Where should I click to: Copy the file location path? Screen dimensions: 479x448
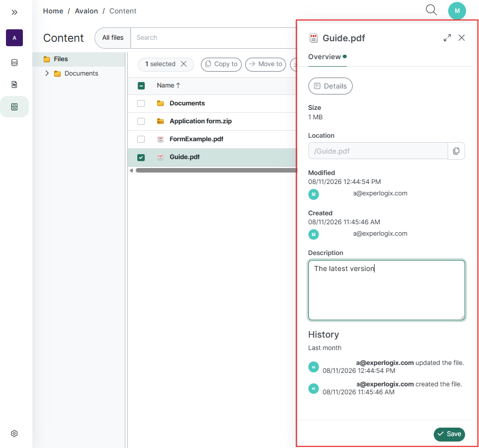pos(456,151)
